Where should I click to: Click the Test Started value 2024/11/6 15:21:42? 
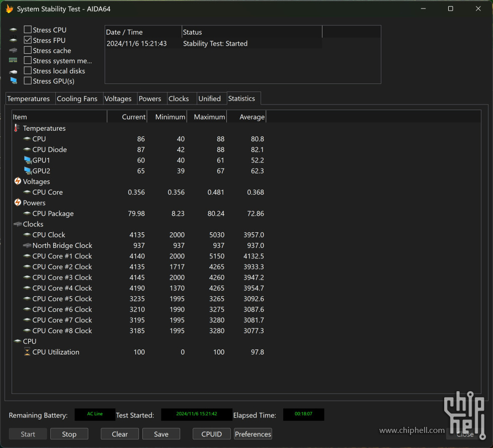click(197, 414)
